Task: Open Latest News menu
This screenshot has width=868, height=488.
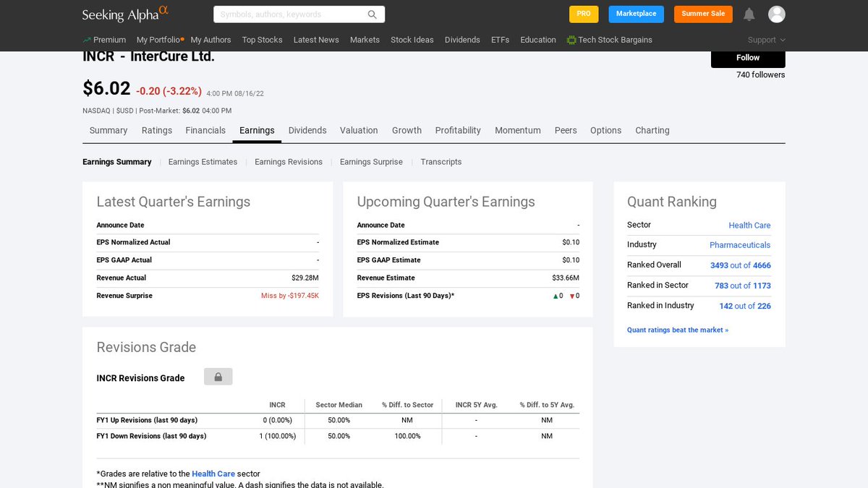Action: pyautogui.click(x=316, y=40)
